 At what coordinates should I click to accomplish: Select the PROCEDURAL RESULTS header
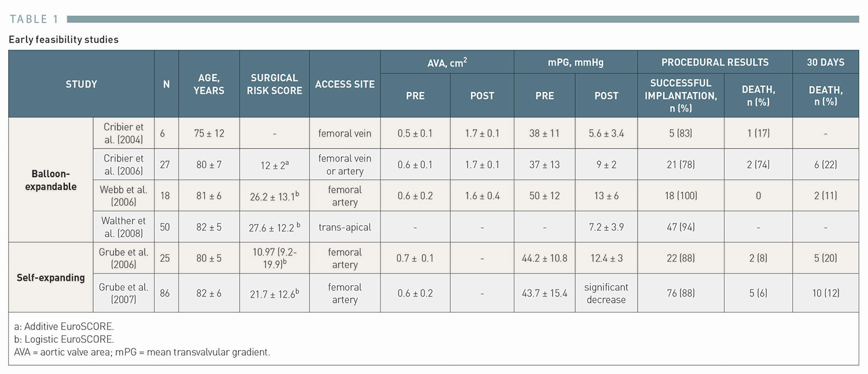(715, 62)
